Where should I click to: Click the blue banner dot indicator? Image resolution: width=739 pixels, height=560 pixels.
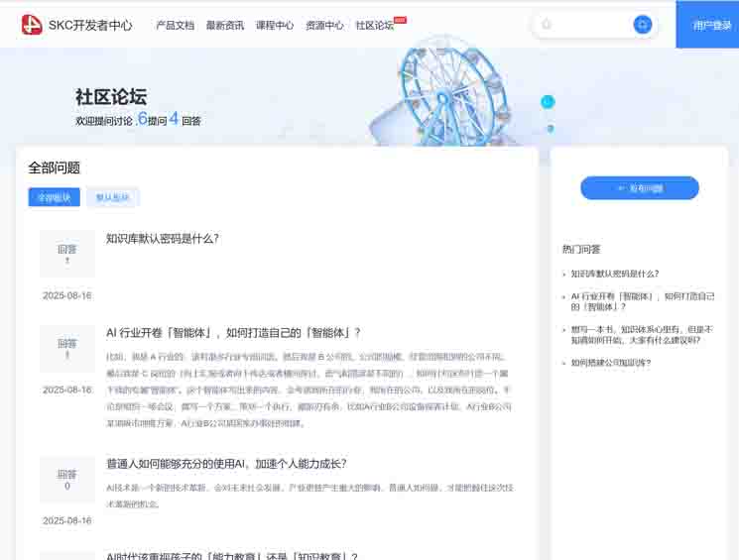[x=547, y=102]
